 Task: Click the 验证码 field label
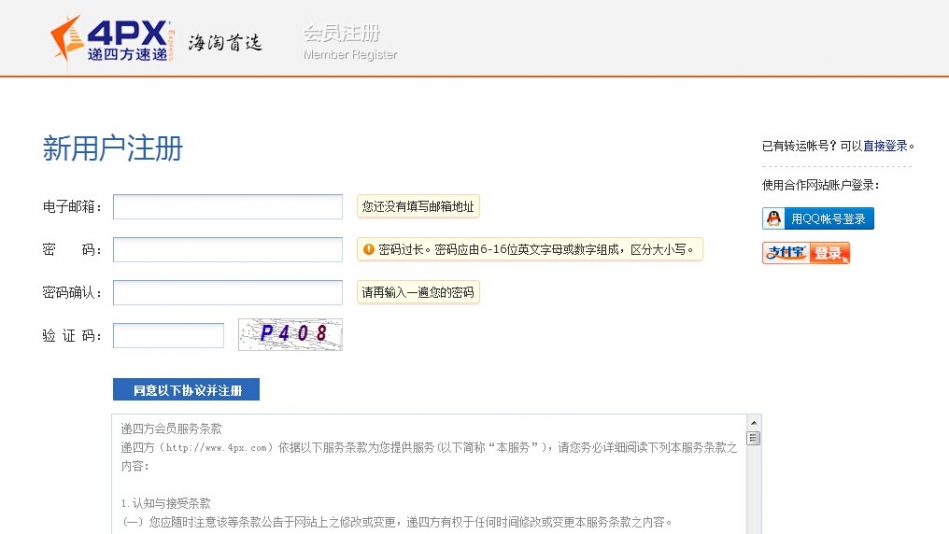pyautogui.click(x=72, y=336)
